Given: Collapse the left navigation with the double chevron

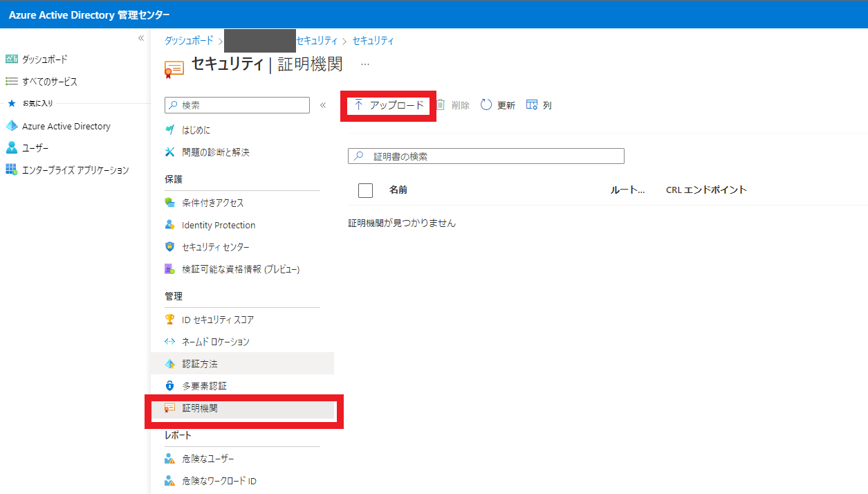Looking at the screenshot, I should click(140, 39).
